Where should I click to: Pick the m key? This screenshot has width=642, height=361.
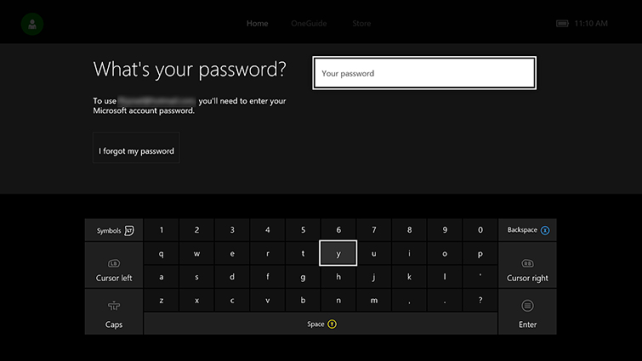[374, 300]
